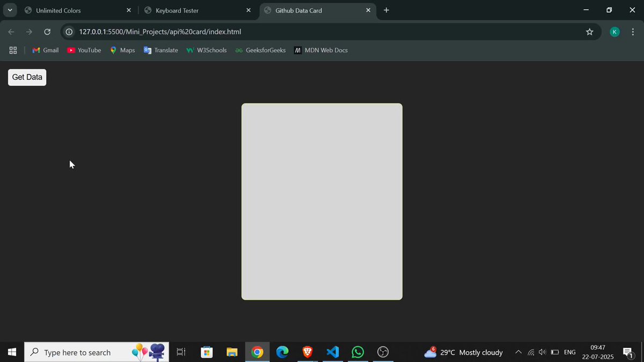The width and height of the screenshot is (644, 362).
Task: Open network settings in system tray
Action: (530, 352)
